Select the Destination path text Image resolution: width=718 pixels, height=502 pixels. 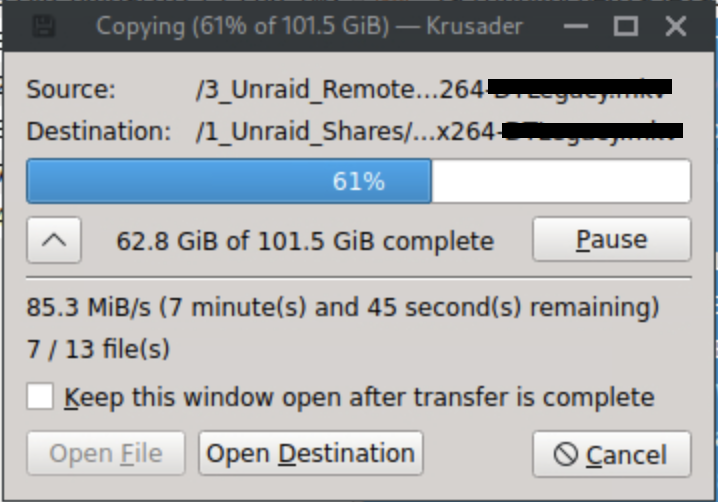(440, 131)
